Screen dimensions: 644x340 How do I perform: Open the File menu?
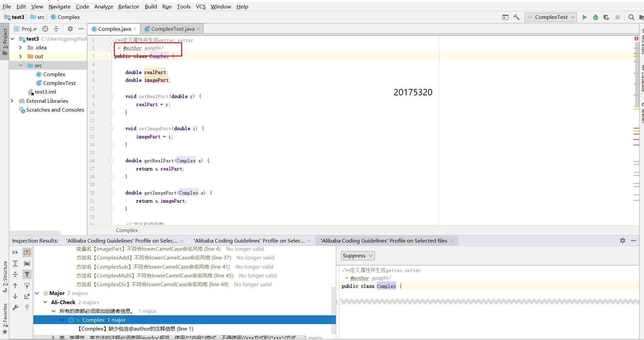pyautogui.click(x=7, y=6)
